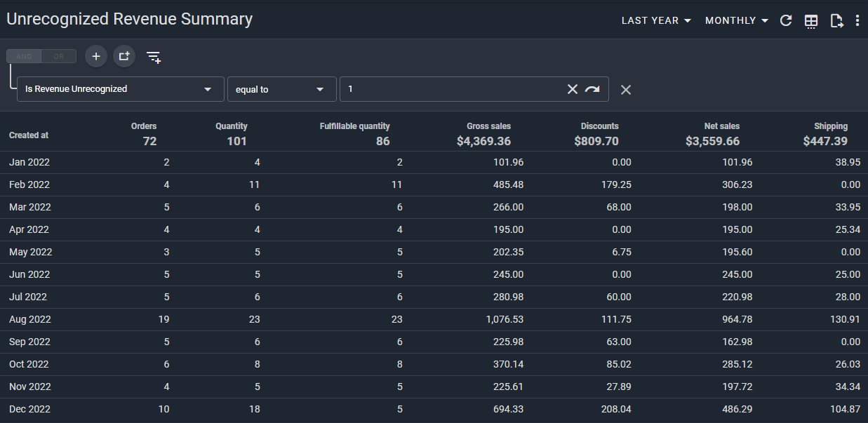This screenshot has width=868, height=423.
Task: Toggle filter logic to OR
Action: (x=59, y=57)
